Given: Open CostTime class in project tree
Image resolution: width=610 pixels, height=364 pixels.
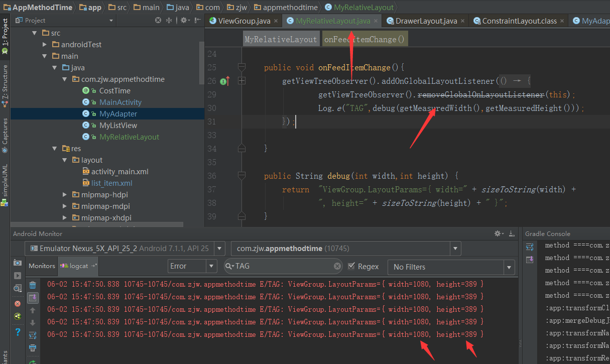Looking at the screenshot, I should [114, 91].
